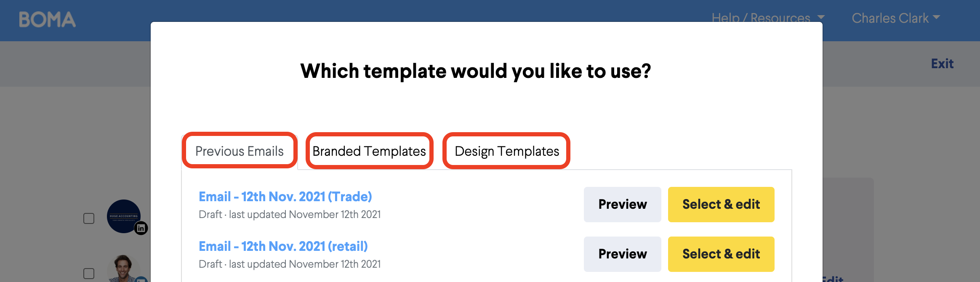Viewport: 980px width, 282px height.
Task: Click the BOMA logo
Action: click(47, 20)
